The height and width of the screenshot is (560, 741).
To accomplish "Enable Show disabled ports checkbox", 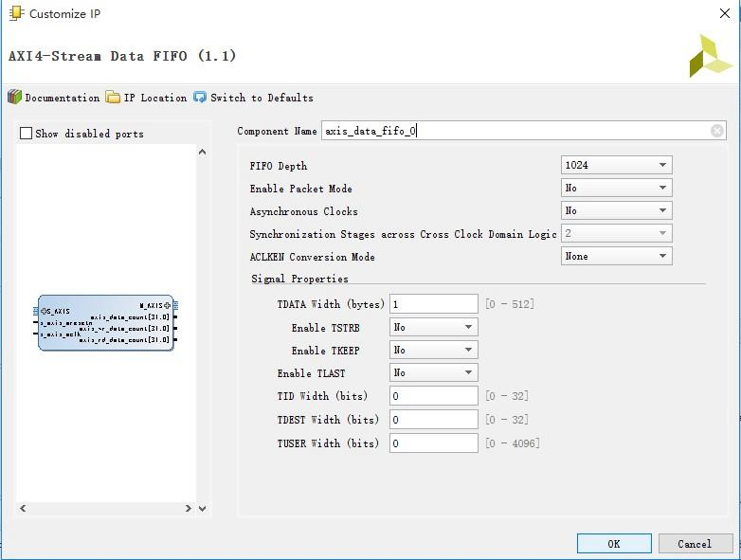I will click(x=27, y=134).
